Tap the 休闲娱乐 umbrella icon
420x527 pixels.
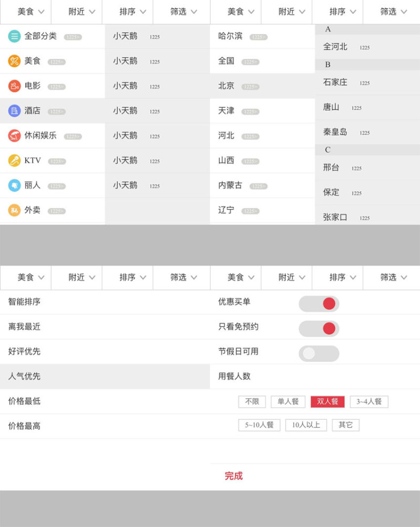pos(14,136)
